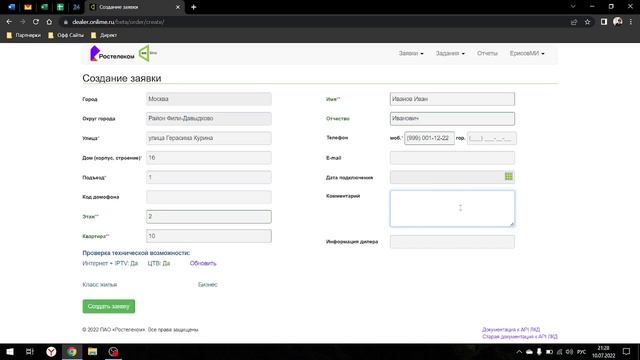Open a new browser tab with the plus icon
This screenshot has width=640, height=360.
(x=193, y=7)
